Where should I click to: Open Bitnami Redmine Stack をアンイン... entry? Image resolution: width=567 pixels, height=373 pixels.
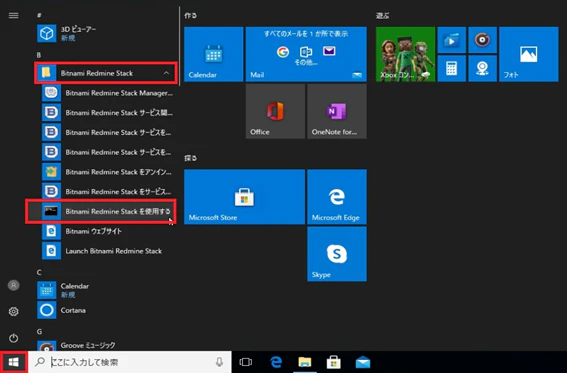coord(108,172)
